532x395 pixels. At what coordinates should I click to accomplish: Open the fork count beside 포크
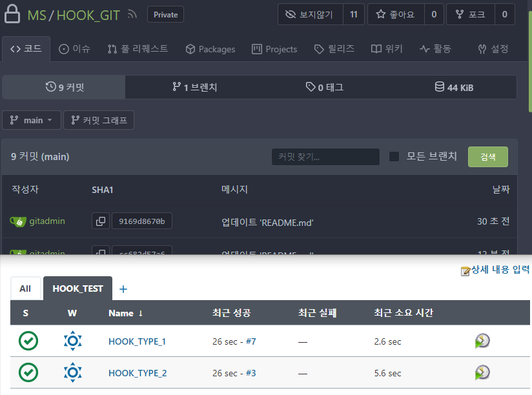coord(504,14)
